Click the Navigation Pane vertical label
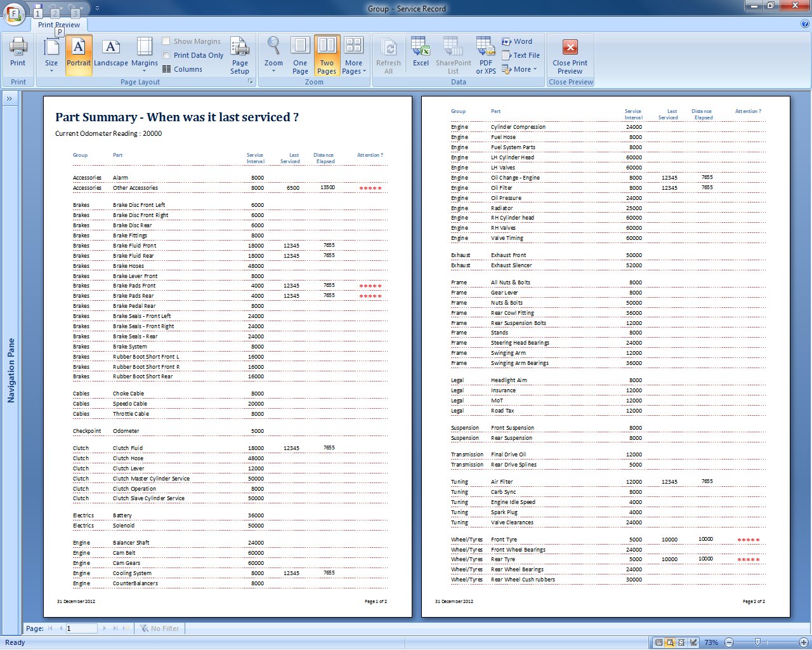 (11, 371)
